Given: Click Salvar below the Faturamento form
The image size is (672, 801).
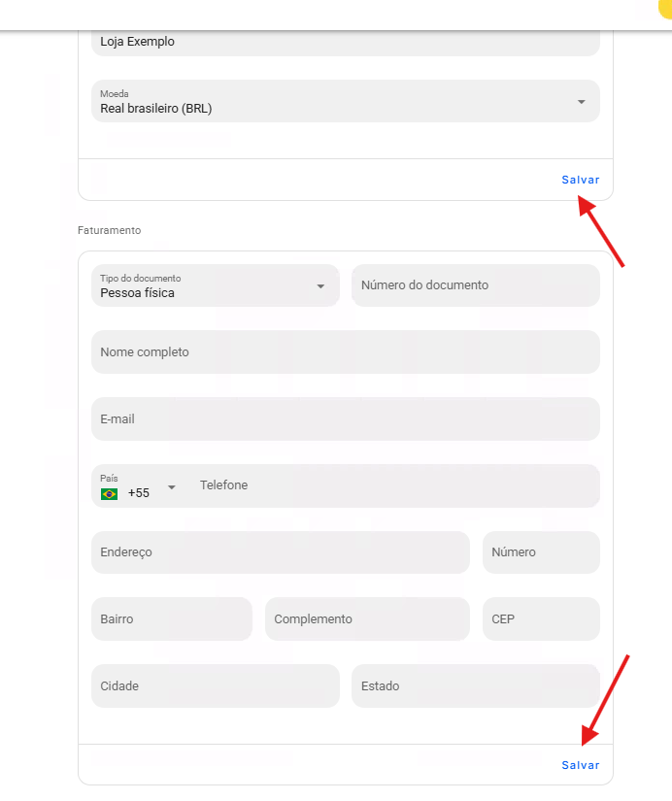Looking at the screenshot, I should coord(581,765).
